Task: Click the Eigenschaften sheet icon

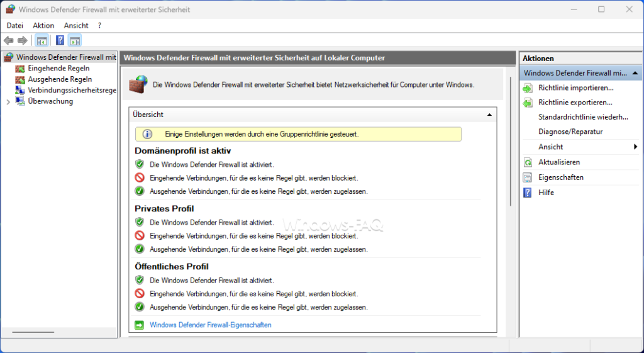Action: [x=528, y=177]
